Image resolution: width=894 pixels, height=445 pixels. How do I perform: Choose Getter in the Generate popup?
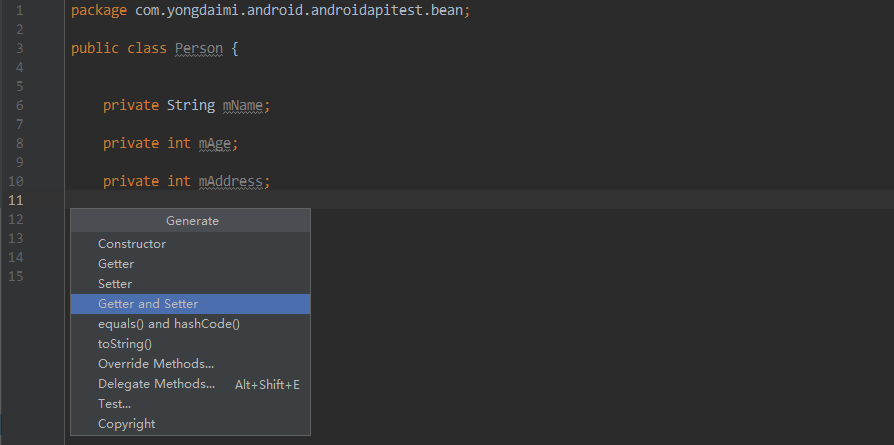click(x=190, y=264)
